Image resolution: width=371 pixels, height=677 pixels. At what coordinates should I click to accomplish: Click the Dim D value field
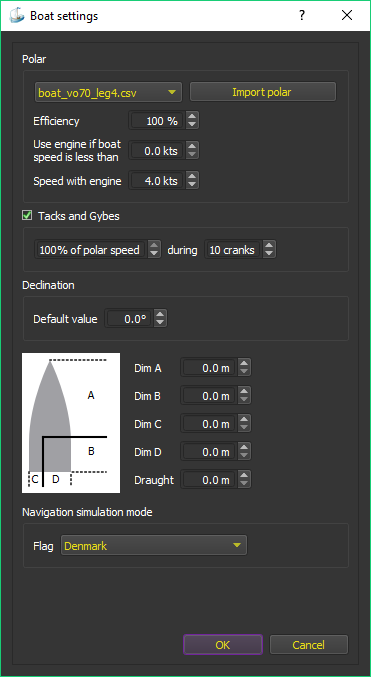click(208, 452)
